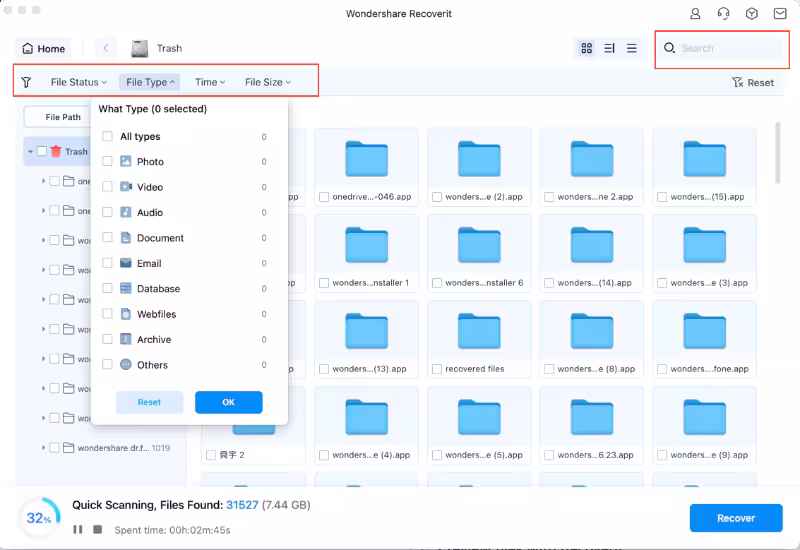The image size is (800, 550).
Task: Reset all filters in the toolbar
Action: tap(753, 83)
